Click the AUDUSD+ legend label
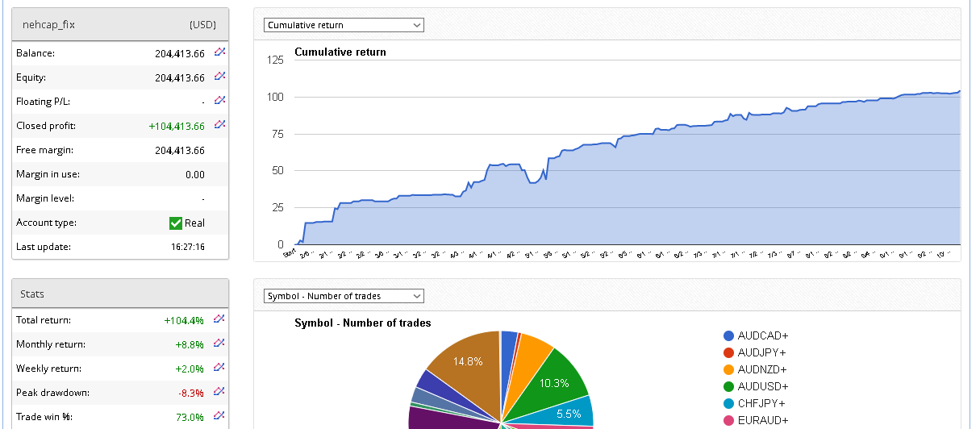Image resolution: width=980 pixels, height=429 pixels. tap(763, 386)
